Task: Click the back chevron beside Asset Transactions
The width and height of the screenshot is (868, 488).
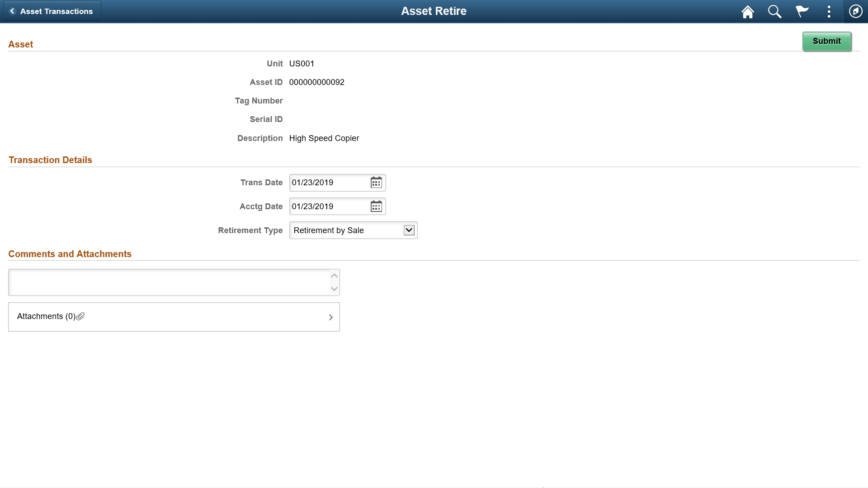Action: [x=13, y=11]
